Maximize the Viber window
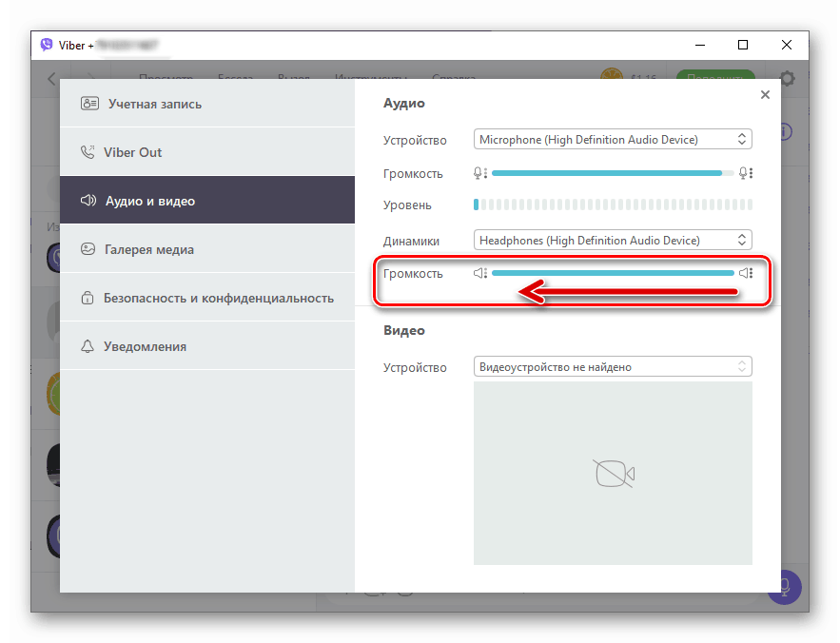 click(x=743, y=45)
